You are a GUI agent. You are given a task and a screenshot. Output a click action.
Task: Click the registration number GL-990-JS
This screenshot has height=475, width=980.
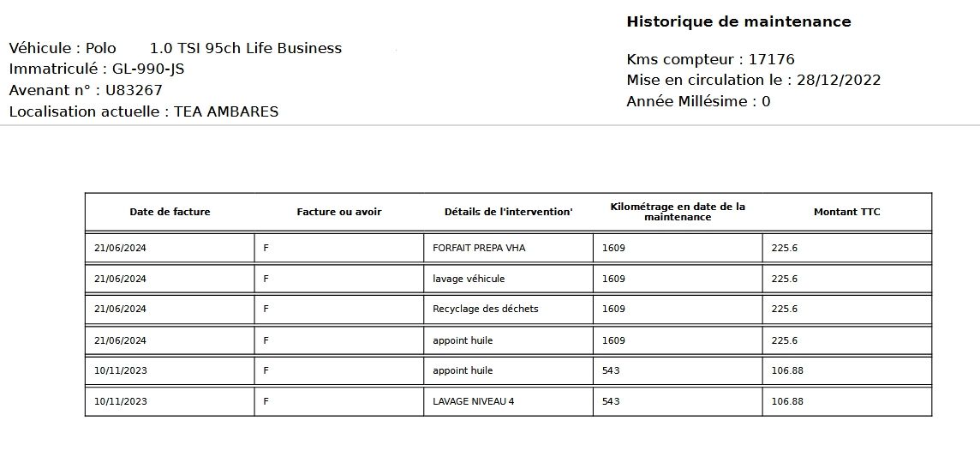click(148, 69)
